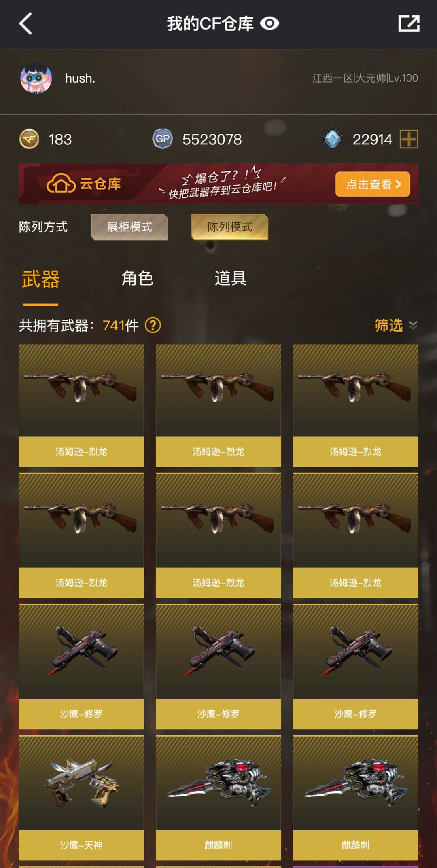Switch to 展柜模式 display mode

[x=129, y=227]
